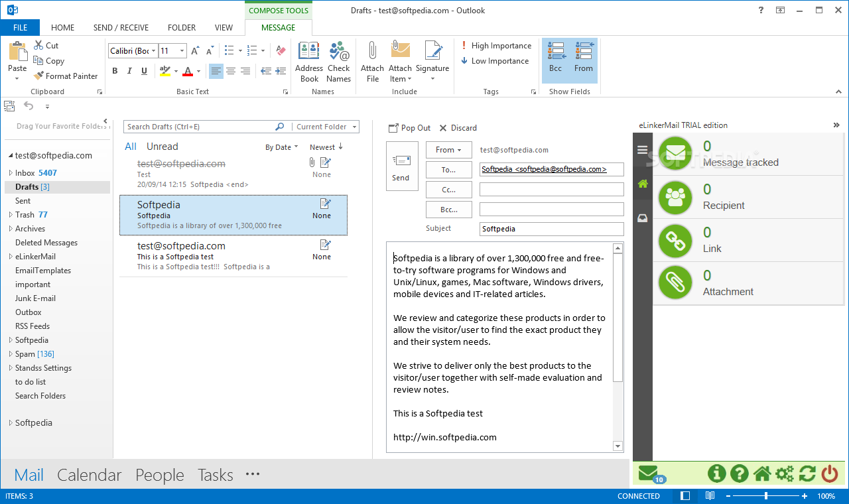Open the font name dropdown

click(x=154, y=50)
